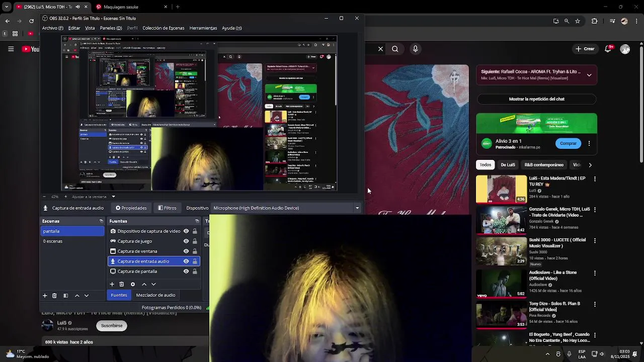Open the Herramientas menu in OBS
This screenshot has width=644, height=362.
(x=203, y=28)
